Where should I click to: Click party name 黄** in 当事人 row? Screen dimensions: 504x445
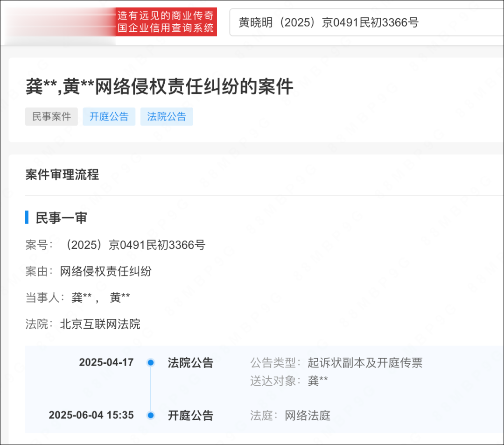pos(120,297)
